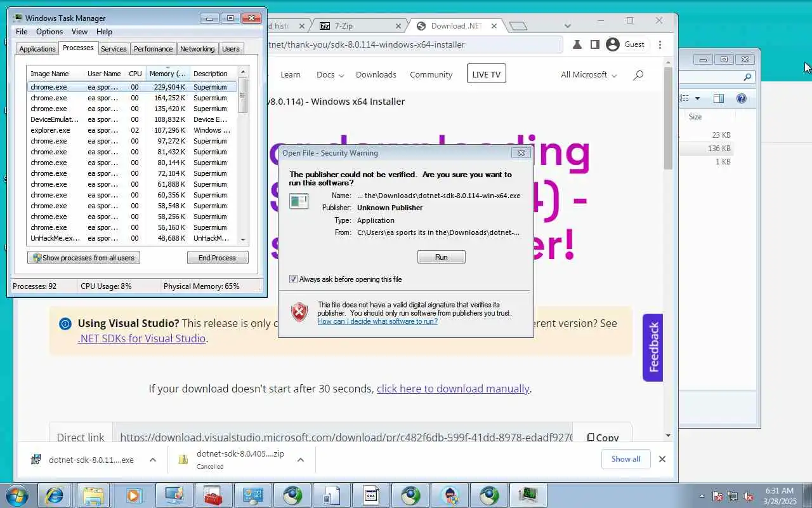Open the Learn navigation link
Image resolution: width=812 pixels, height=508 pixels.
tap(291, 74)
